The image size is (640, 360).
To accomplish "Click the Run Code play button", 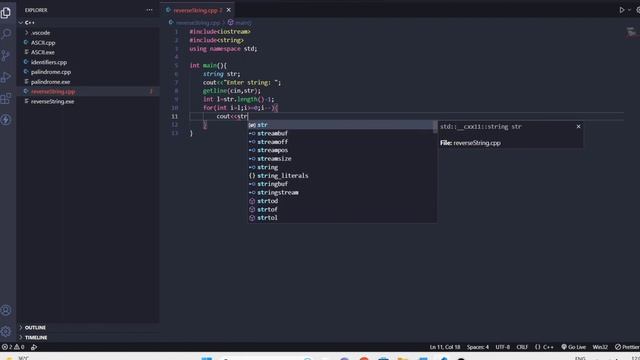I will [622, 10].
